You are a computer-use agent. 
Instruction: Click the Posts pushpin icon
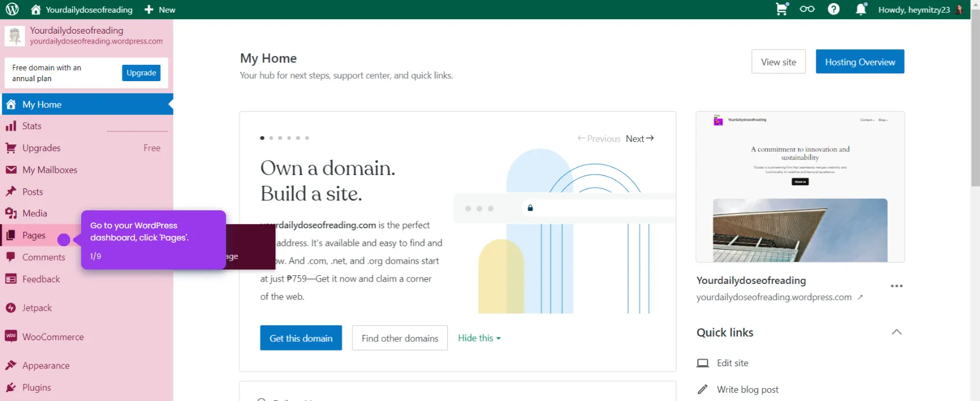click(10, 191)
